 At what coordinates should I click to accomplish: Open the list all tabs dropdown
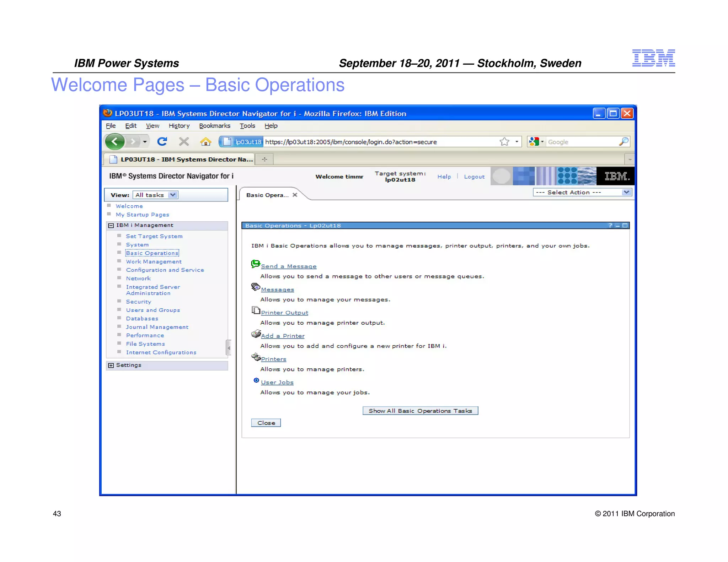pyautogui.click(x=630, y=159)
